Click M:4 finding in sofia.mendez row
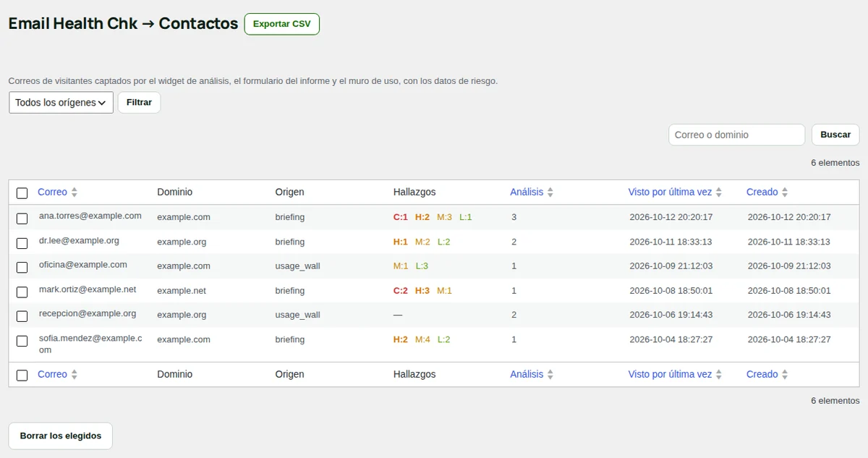The height and width of the screenshot is (458, 868). click(422, 339)
